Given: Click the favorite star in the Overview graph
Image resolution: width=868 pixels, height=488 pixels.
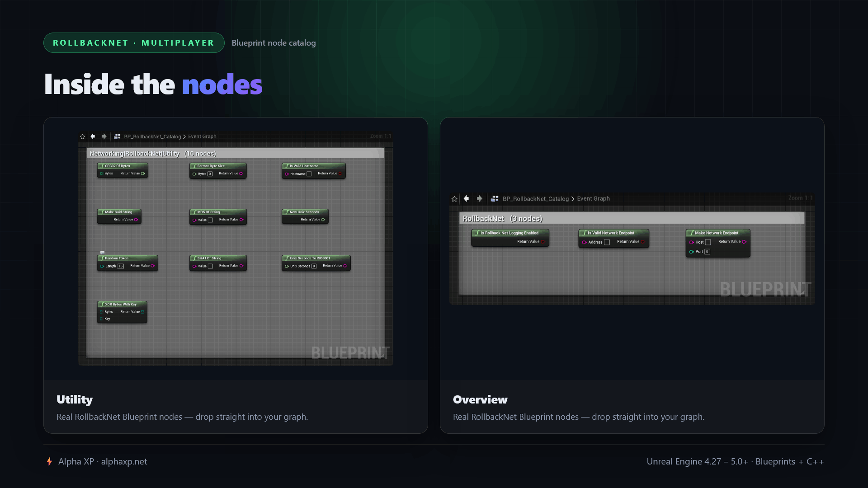Looking at the screenshot, I should coord(454,199).
